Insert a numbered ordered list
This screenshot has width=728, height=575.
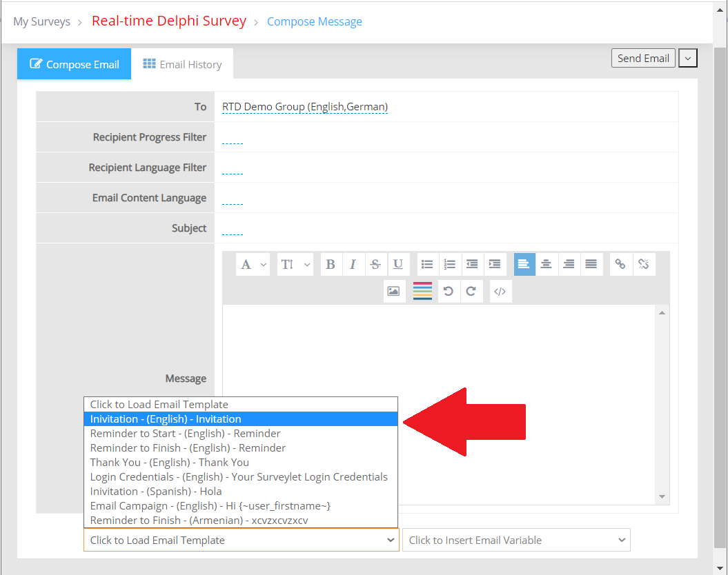tap(450, 265)
